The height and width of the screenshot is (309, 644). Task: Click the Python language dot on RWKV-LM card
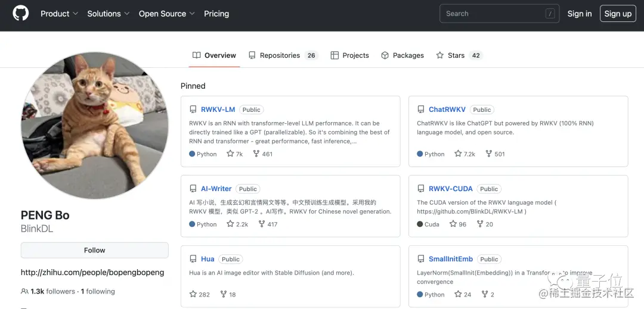(192, 154)
